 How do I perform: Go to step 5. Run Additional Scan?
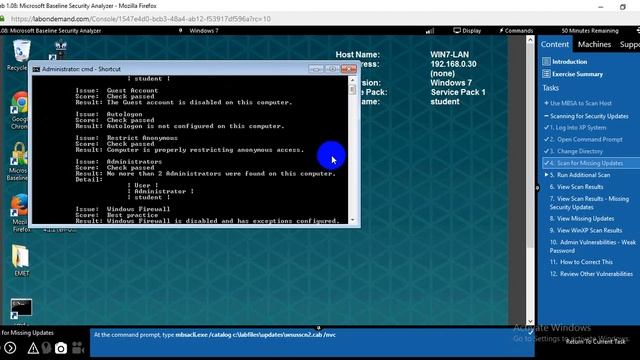tap(580, 175)
